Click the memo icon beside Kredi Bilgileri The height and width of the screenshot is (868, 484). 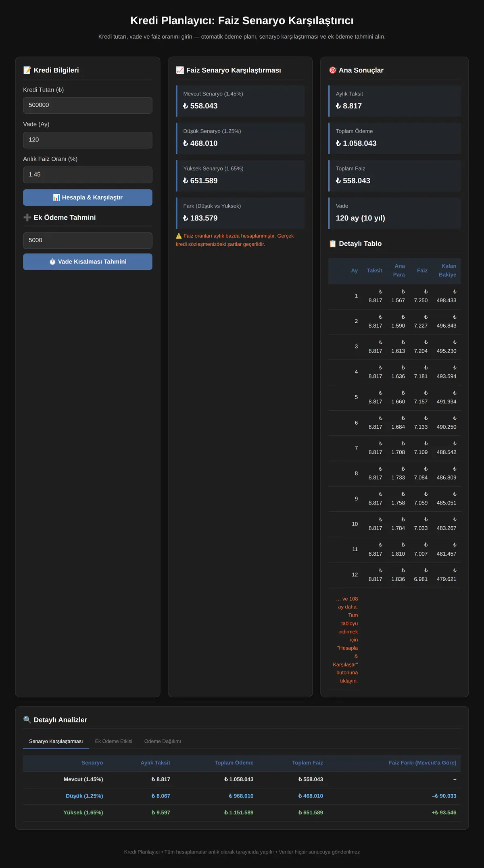point(27,70)
